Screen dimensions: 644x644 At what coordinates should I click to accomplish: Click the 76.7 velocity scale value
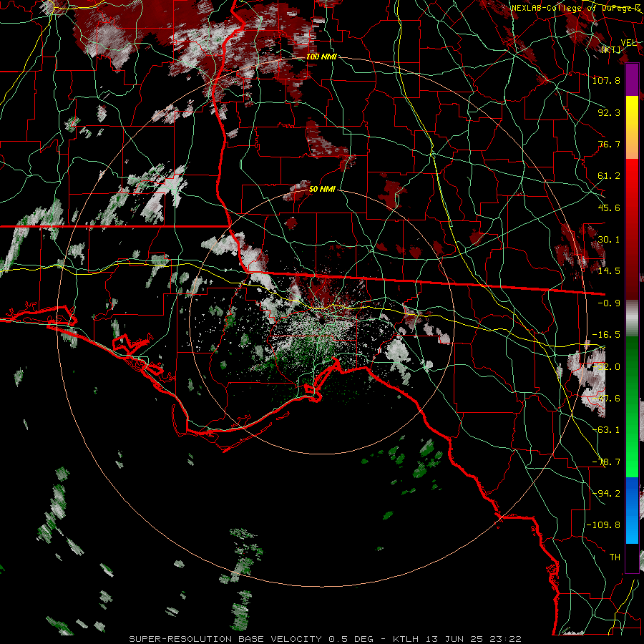609,144
